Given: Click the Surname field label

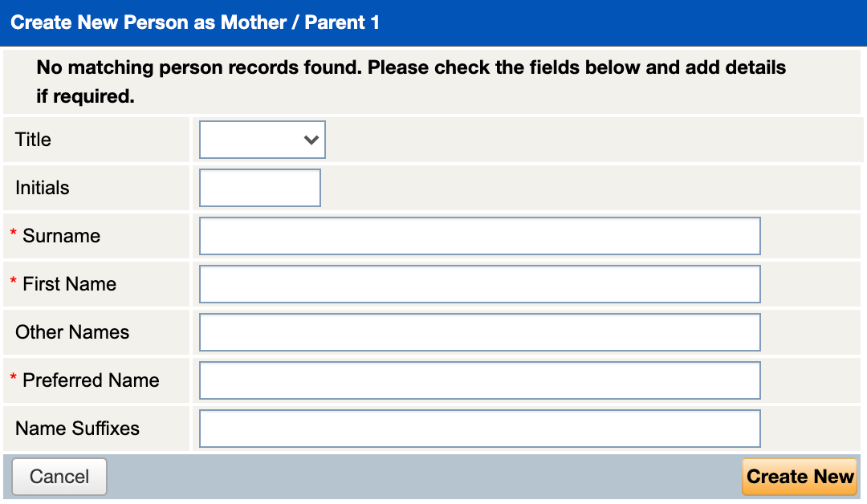Looking at the screenshot, I should pos(62,235).
